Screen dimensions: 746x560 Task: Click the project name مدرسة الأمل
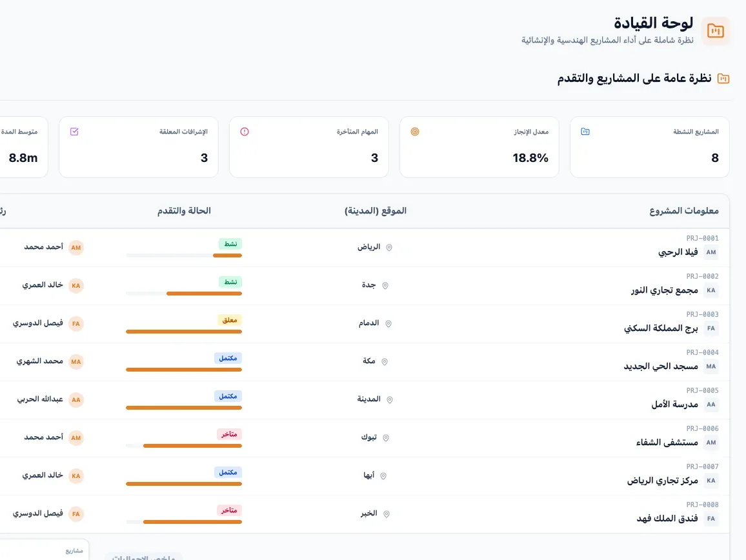pos(674,405)
